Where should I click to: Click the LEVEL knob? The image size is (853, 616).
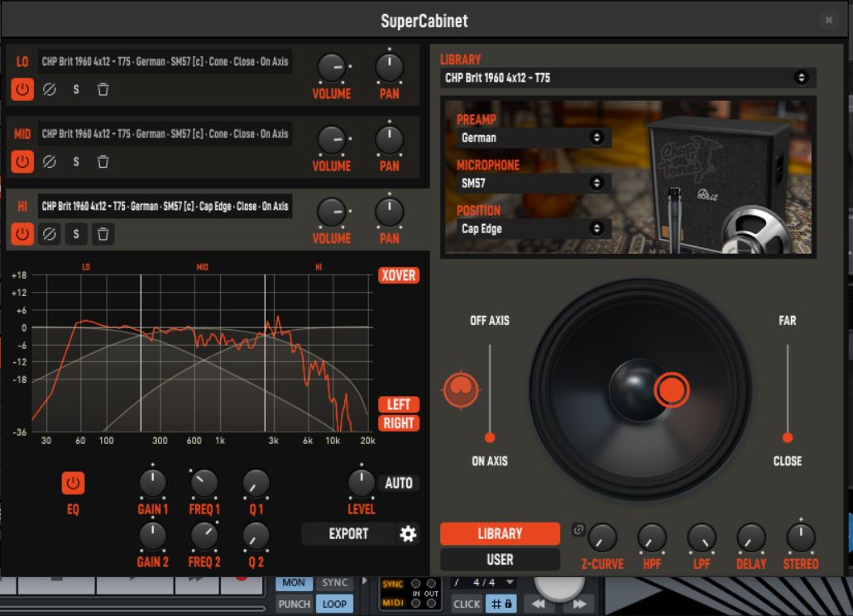tap(362, 482)
